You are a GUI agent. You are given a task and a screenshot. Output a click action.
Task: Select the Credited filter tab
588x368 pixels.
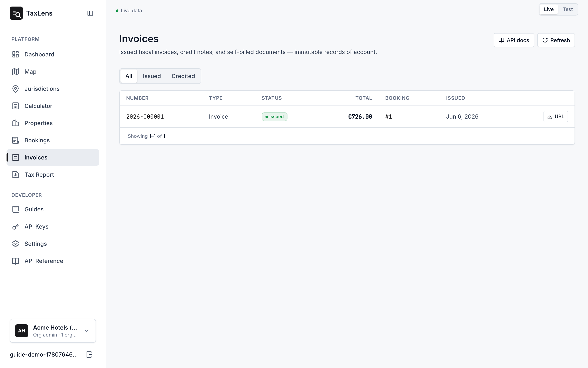click(183, 76)
